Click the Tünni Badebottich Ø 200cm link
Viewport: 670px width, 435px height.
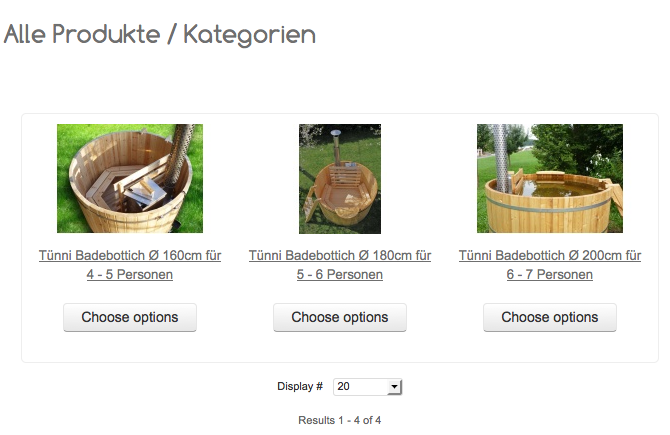pos(550,256)
